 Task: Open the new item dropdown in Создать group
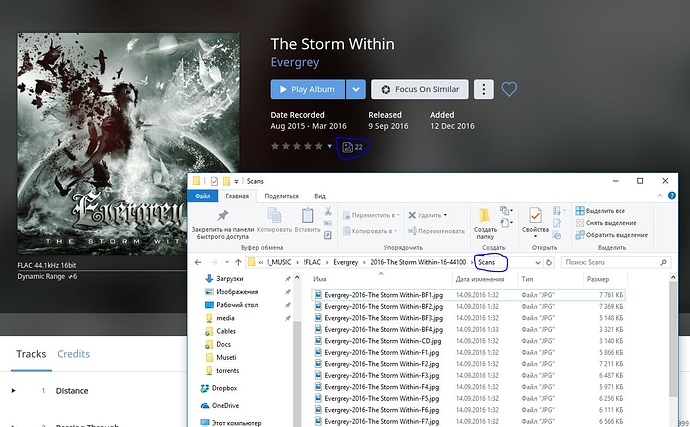pyautogui.click(x=506, y=211)
